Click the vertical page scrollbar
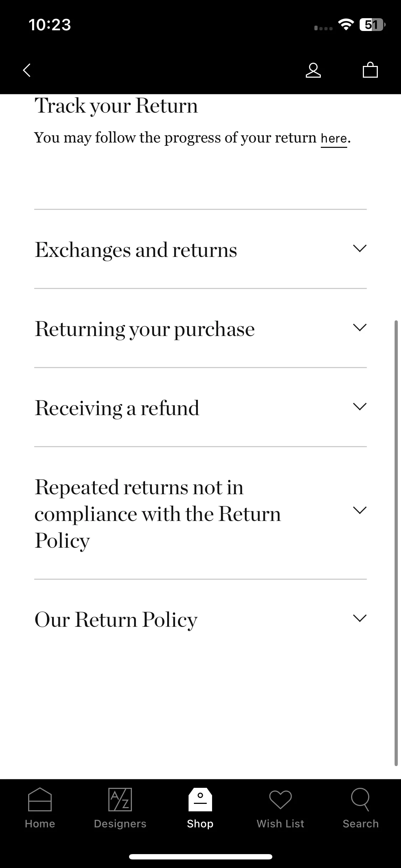 396,543
